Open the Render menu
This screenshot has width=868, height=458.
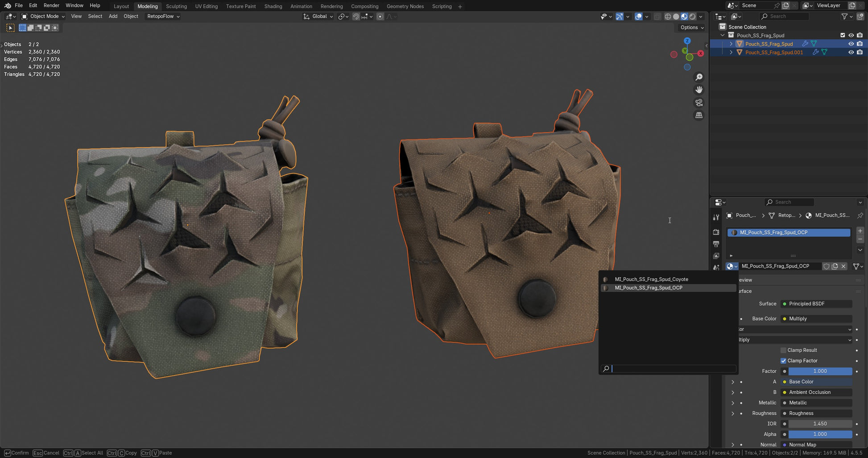coord(51,5)
